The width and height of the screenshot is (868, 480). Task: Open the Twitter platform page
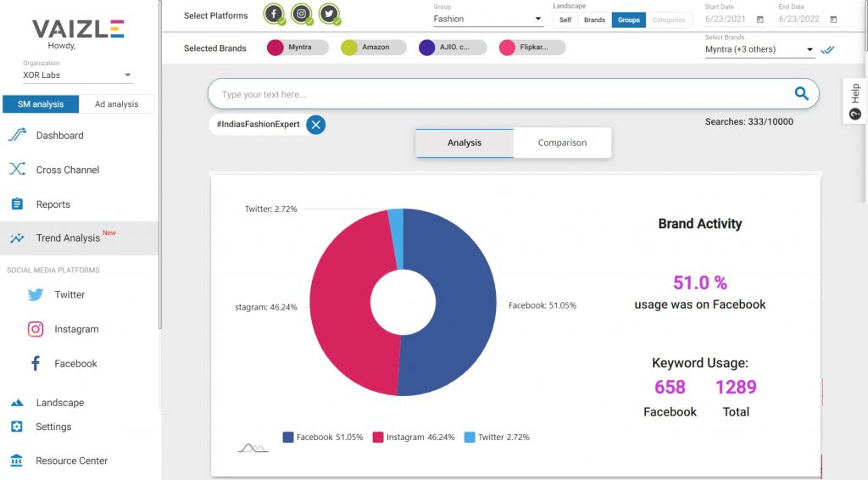(x=70, y=295)
